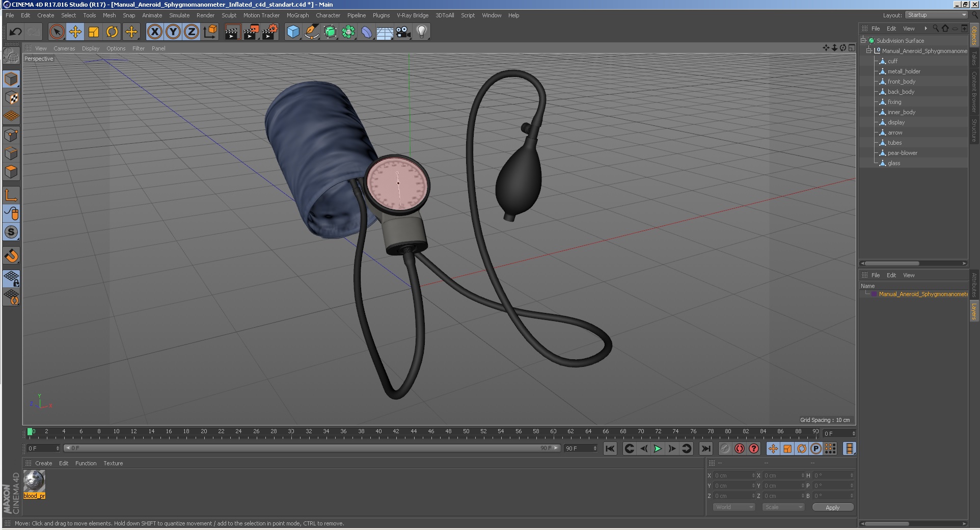Go to end of animation
Image resolution: width=980 pixels, height=530 pixels.
705,448
